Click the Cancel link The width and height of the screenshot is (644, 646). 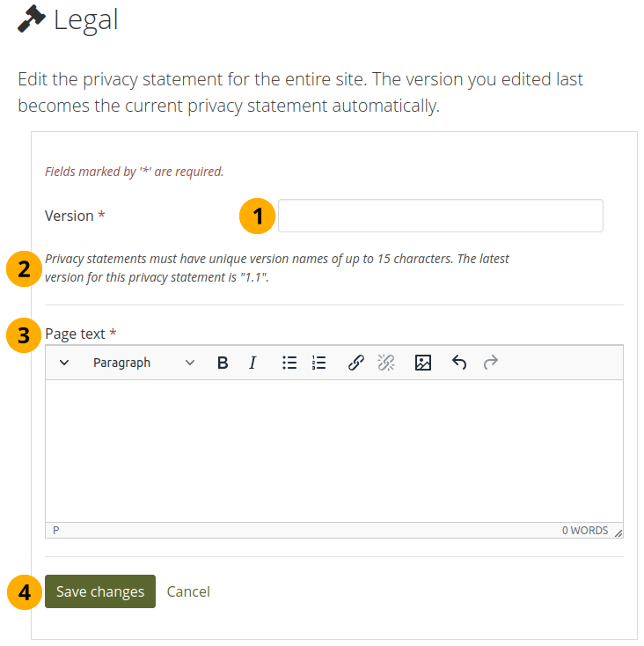click(x=188, y=591)
